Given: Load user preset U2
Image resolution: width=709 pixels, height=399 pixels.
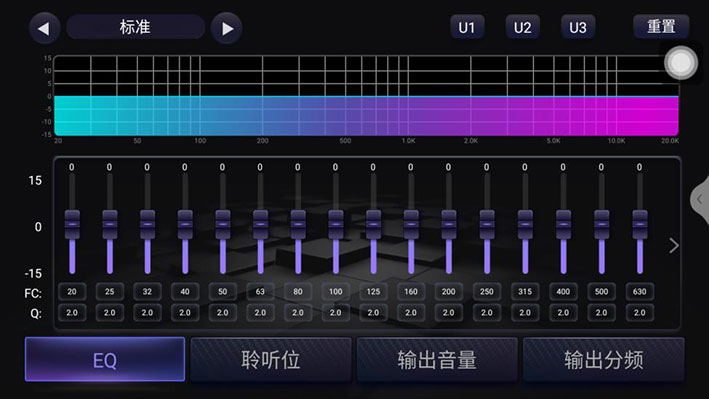Looking at the screenshot, I should pos(522,27).
